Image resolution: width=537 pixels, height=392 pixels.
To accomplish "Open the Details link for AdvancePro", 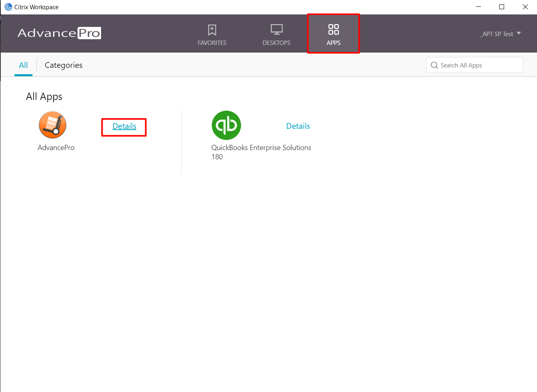I will tap(124, 126).
